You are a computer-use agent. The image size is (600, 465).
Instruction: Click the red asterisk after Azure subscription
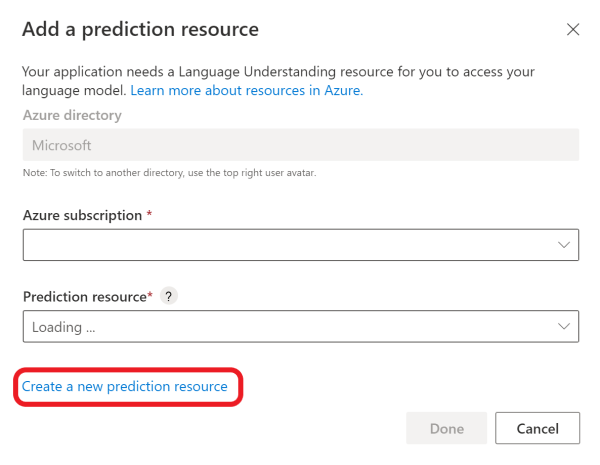point(149,215)
